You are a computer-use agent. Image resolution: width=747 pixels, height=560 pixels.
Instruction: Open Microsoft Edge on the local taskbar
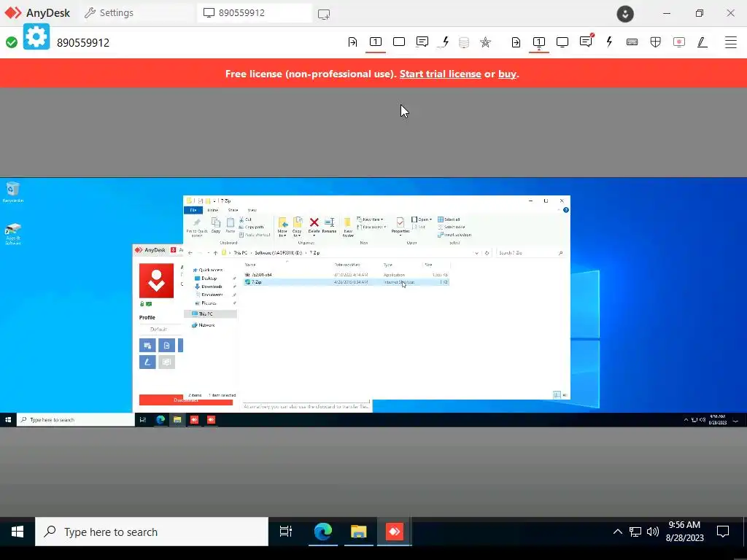(323, 532)
